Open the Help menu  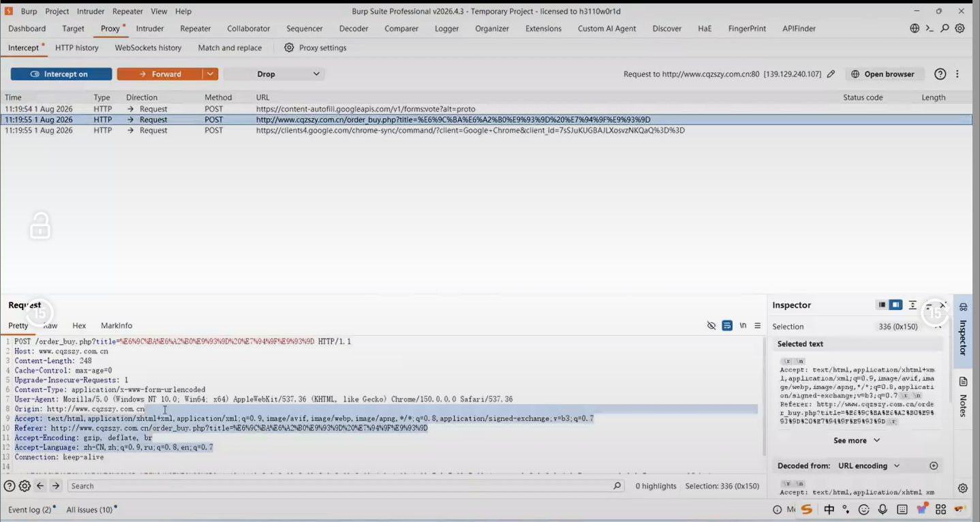[x=183, y=12]
